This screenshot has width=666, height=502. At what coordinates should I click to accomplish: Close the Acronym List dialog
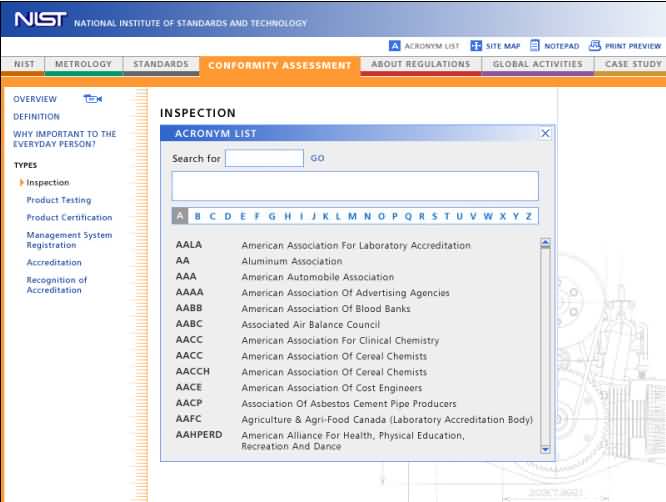545,133
